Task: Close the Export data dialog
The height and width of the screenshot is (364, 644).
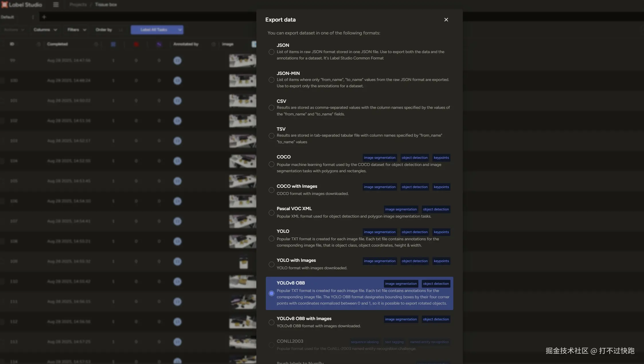Action: [446, 20]
